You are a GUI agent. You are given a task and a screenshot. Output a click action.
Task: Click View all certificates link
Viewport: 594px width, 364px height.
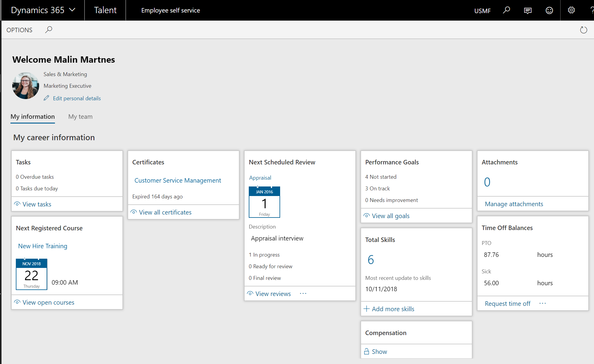pos(165,212)
